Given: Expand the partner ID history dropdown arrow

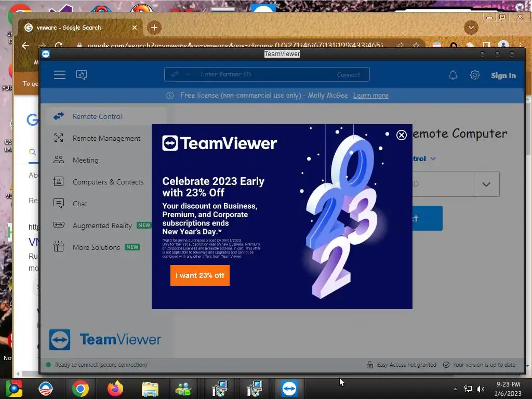Looking at the screenshot, I should click(486, 184).
